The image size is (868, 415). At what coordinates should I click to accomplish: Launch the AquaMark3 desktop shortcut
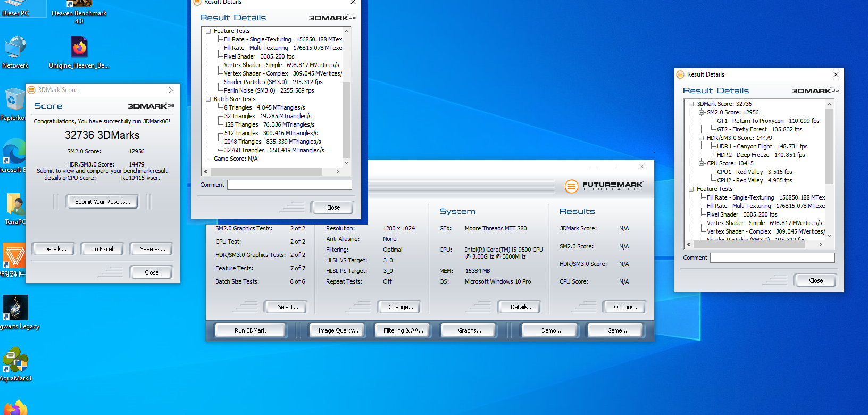point(15,365)
